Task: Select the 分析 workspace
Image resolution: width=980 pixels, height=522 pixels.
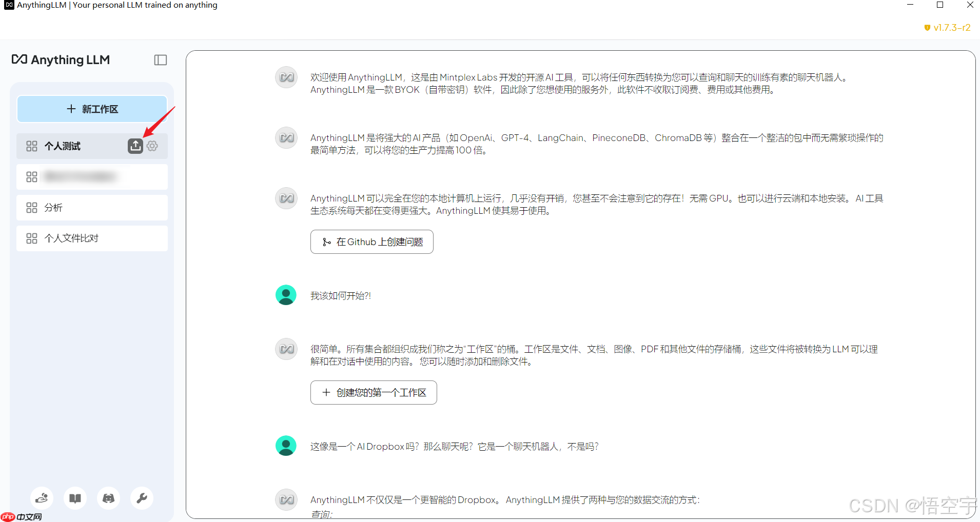Action: (x=92, y=208)
